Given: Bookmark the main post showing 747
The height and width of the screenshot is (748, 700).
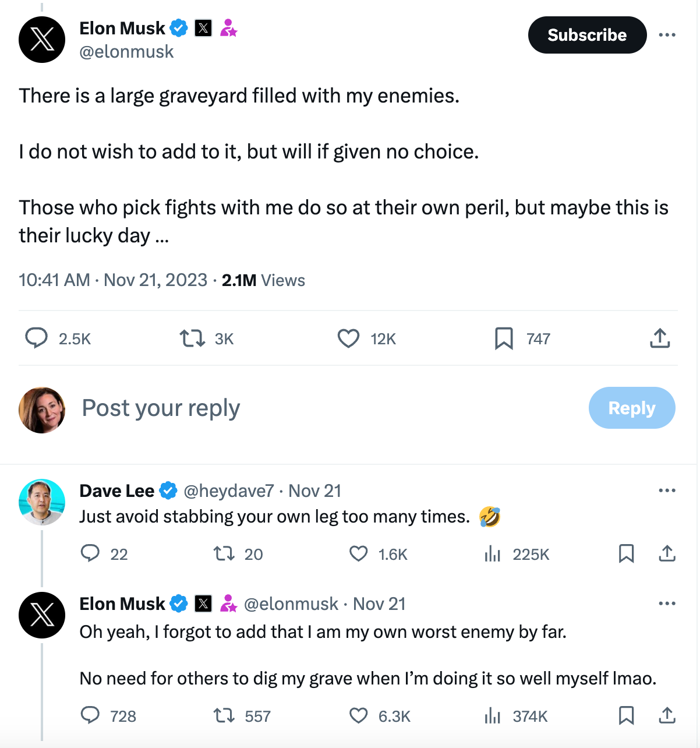Looking at the screenshot, I should pos(504,338).
